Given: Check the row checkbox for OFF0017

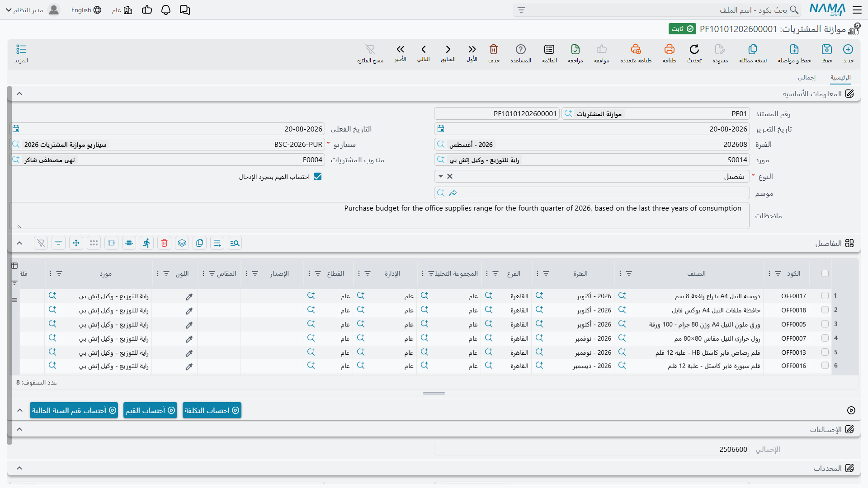Looking at the screenshot, I should click(x=825, y=296).
